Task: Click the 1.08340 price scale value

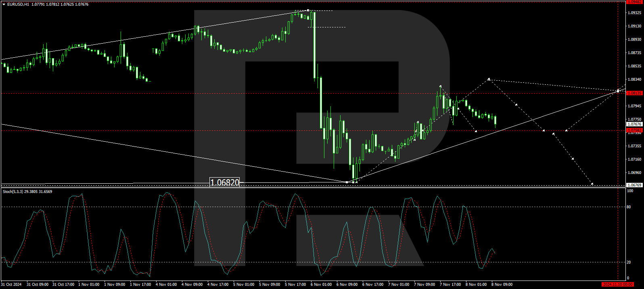Action: pos(634,80)
